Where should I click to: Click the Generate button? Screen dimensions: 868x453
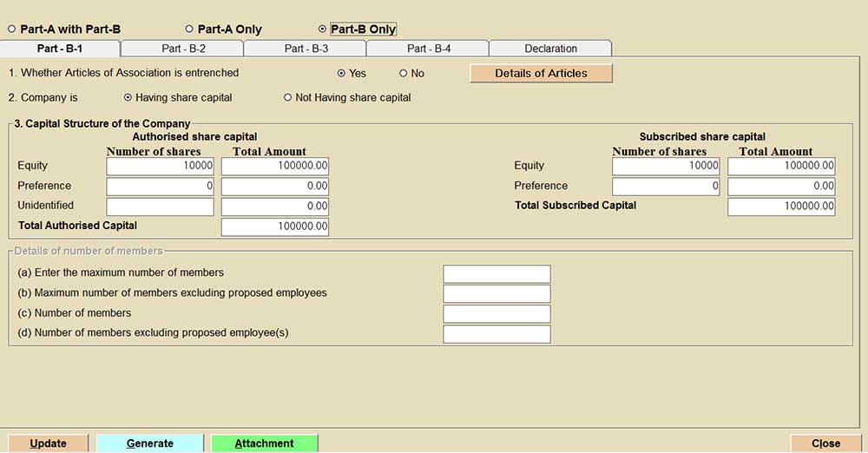tap(149, 443)
